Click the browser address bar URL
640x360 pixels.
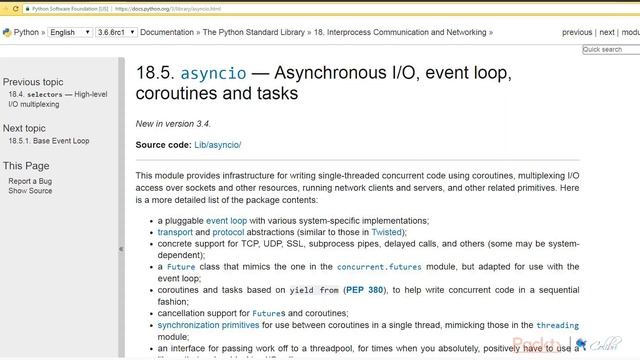(x=168, y=9)
